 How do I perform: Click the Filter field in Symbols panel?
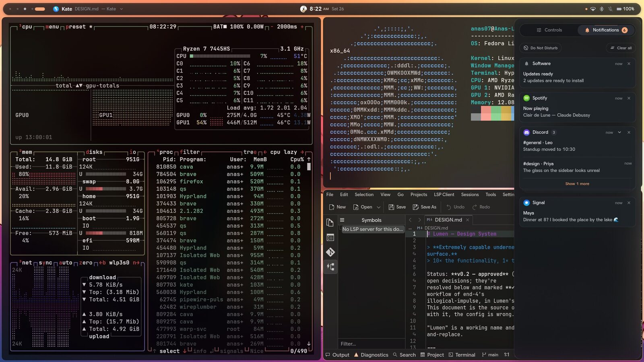[x=371, y=344]
